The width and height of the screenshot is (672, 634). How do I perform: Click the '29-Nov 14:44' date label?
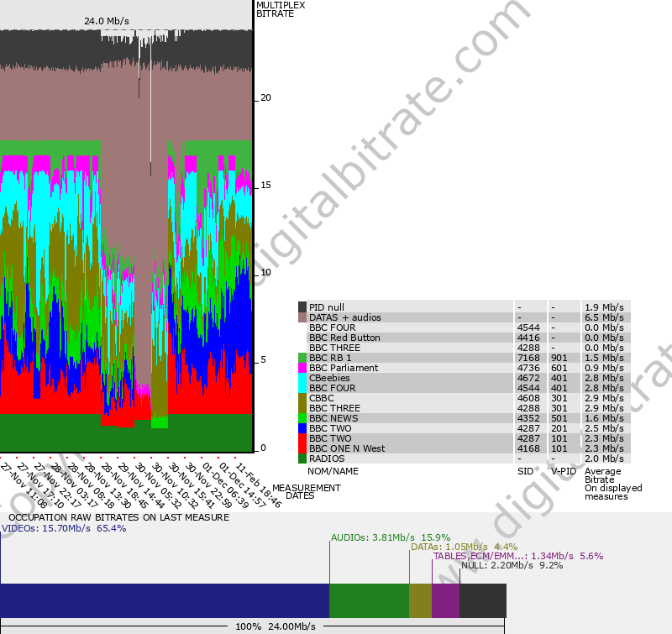(141, 485)
